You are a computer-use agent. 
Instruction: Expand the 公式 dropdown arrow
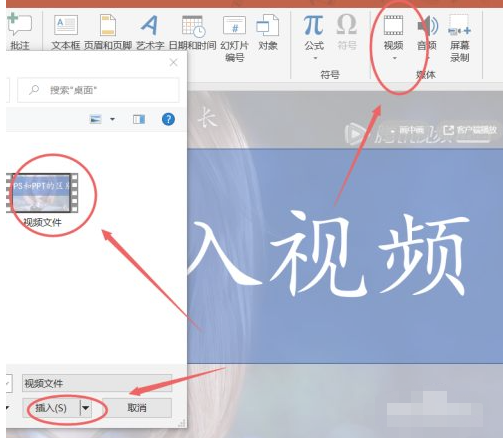click(x=315, y=58)
